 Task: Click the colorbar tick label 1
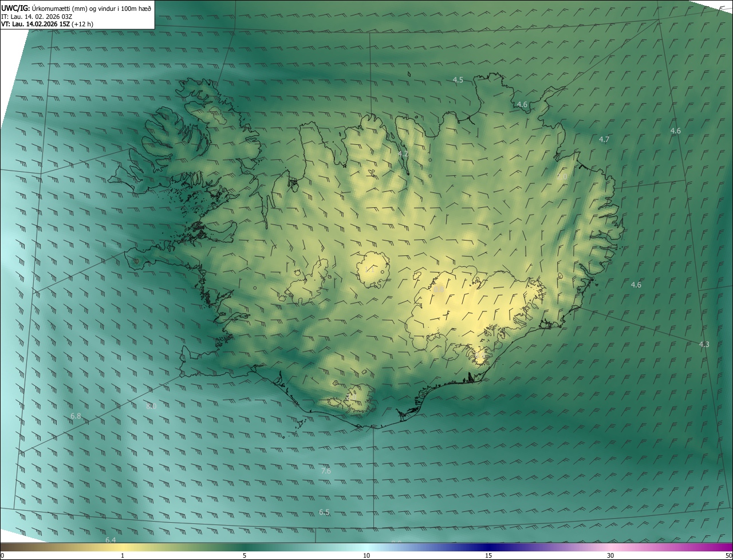tap(123, 555)
